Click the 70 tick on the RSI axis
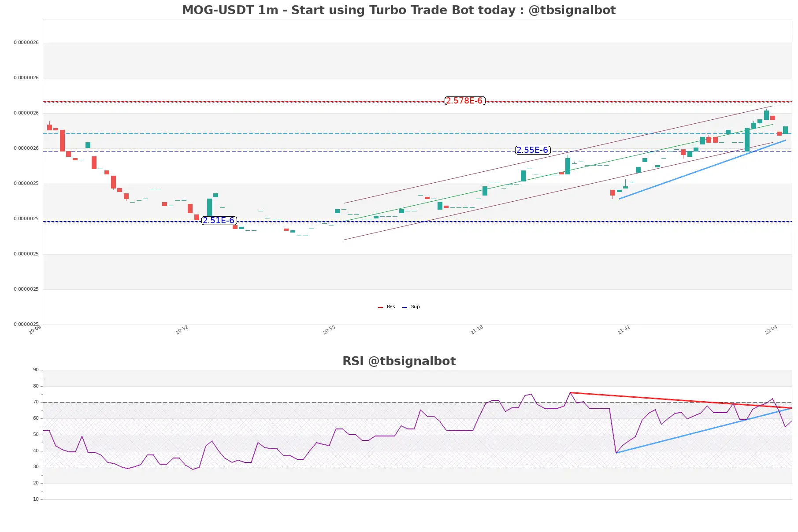 point(36,402)
